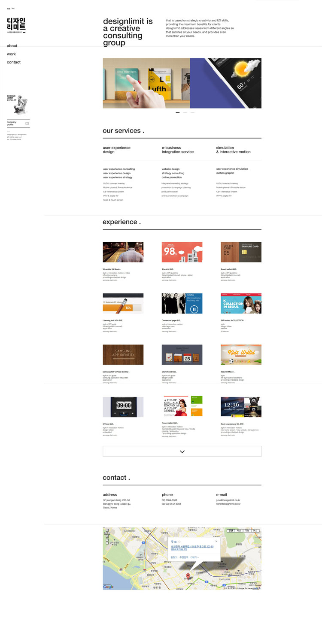Click 주변검색 nearby search link in popup

(184, 557)
